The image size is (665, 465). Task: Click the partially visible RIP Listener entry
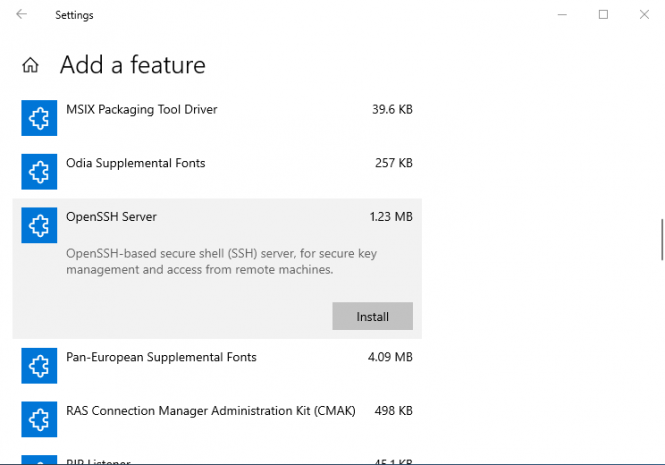(x=97, y=461)
